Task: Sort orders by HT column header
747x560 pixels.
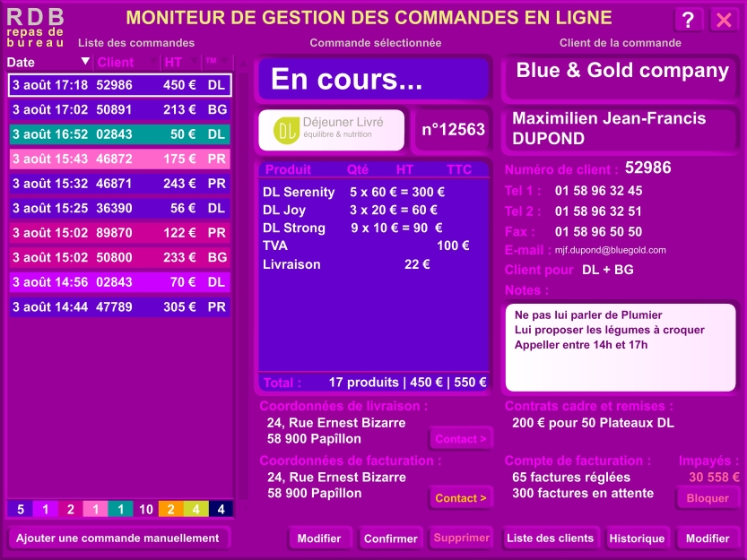Action: [173, 62]
